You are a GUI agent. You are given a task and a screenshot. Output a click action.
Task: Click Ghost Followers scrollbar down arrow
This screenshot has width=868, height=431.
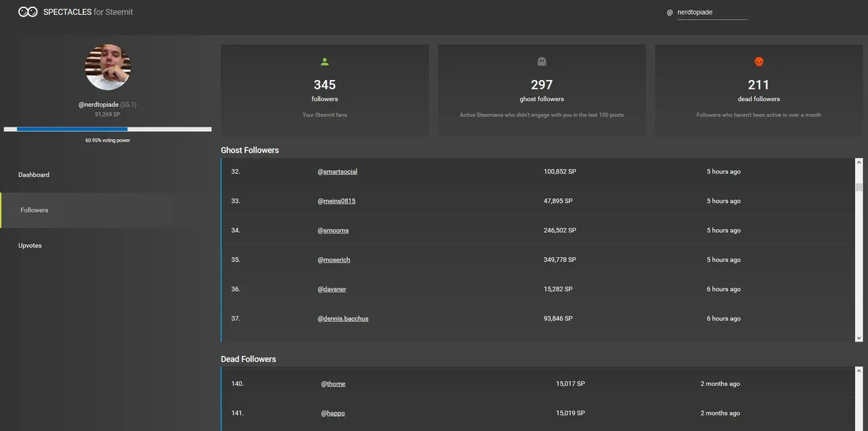tap(859, 337)
